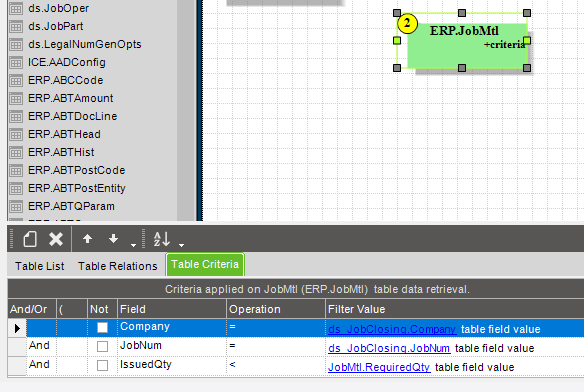Viewport: 584px width, 392px height.
Task: Click the And/Or column header
Action: [x=32, y=309]
